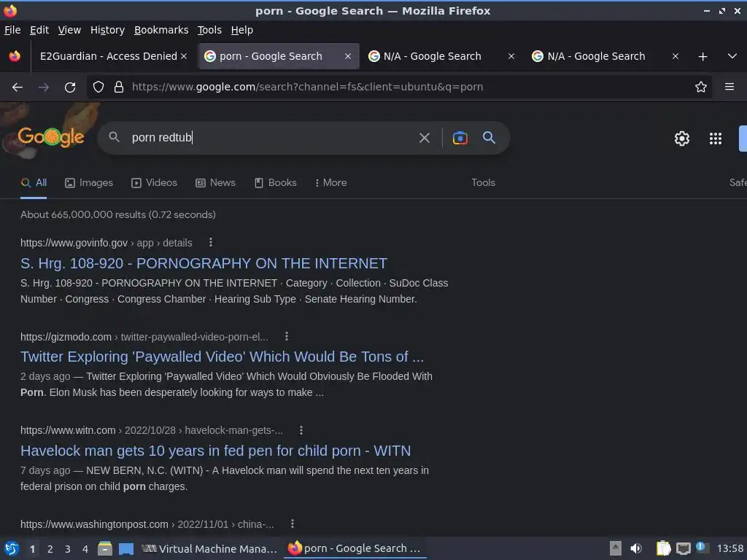Viewport: 747px width, 560px height.
Task: Close the first N/A - Google Search tab
Action: pyautogui.click(x=511, y=56)
